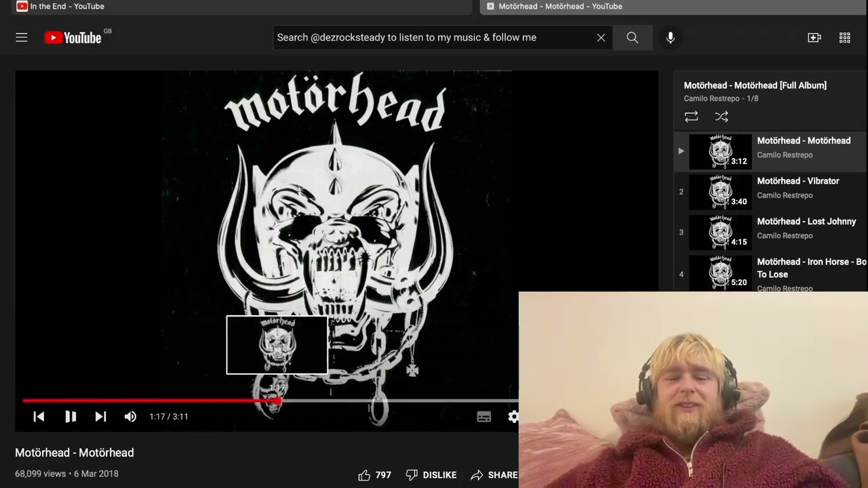This screenshot has width=868, height=488.
Task: Open the Create video menu
Action: pyautogui.click(x=814, y=38)
